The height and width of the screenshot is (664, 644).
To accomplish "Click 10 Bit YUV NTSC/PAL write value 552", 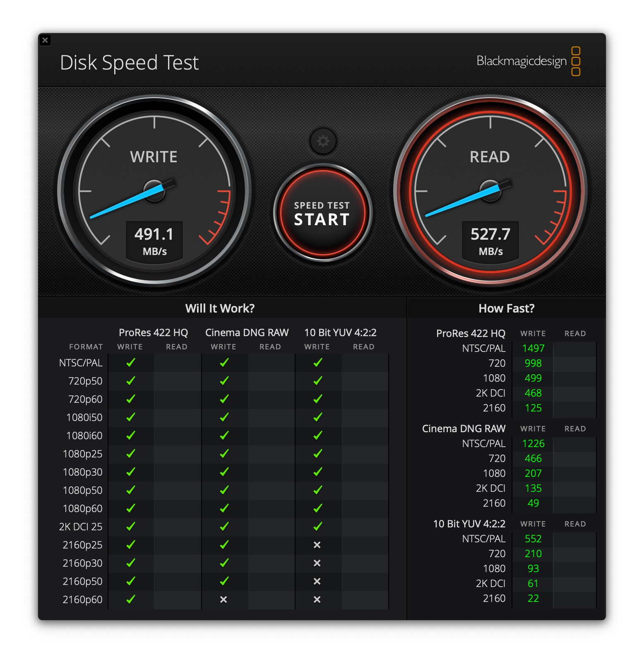I will coord(533,539).
